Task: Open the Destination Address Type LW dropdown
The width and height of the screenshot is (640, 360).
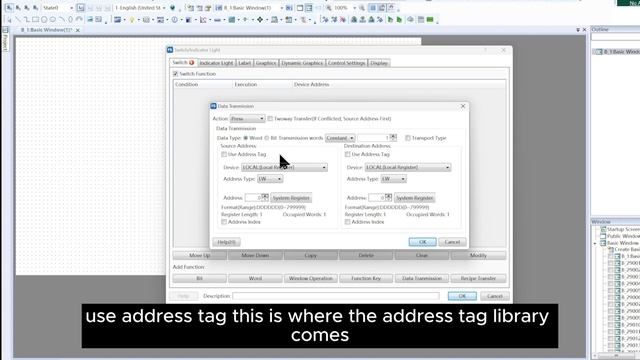Action: click(393, 179)
